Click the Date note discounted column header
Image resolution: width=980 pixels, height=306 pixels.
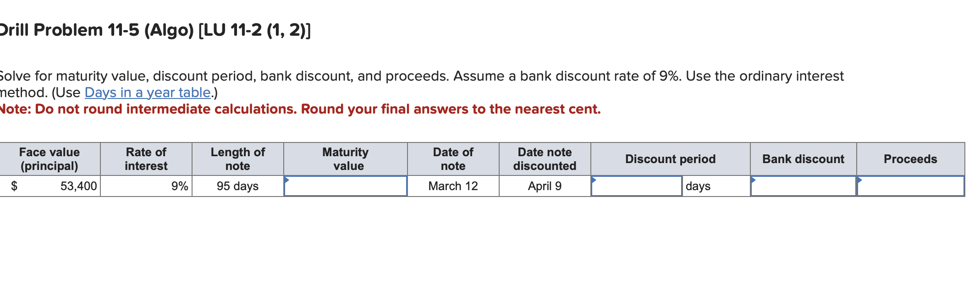(545, 159)
